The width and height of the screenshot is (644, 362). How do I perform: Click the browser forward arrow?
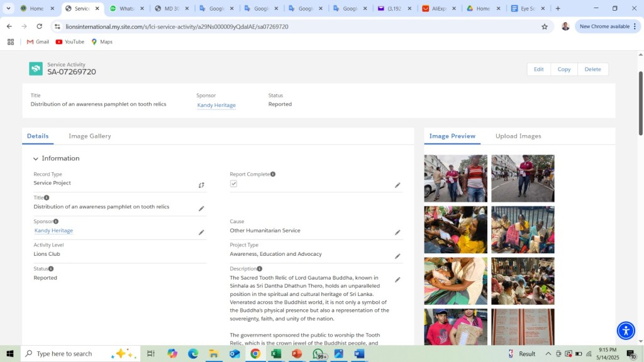[x=25, y=26]
